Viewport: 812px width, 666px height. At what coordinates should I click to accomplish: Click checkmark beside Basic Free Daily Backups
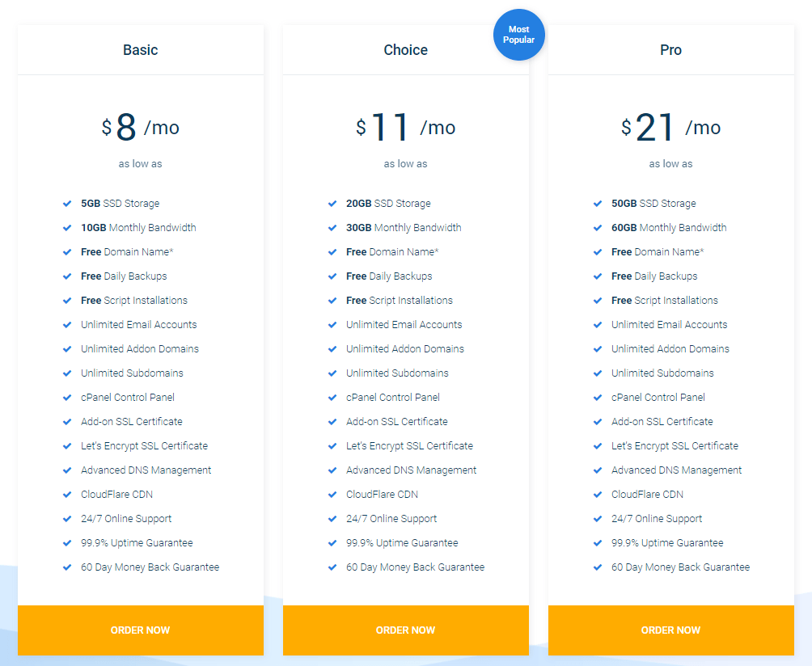pos(67,276)
